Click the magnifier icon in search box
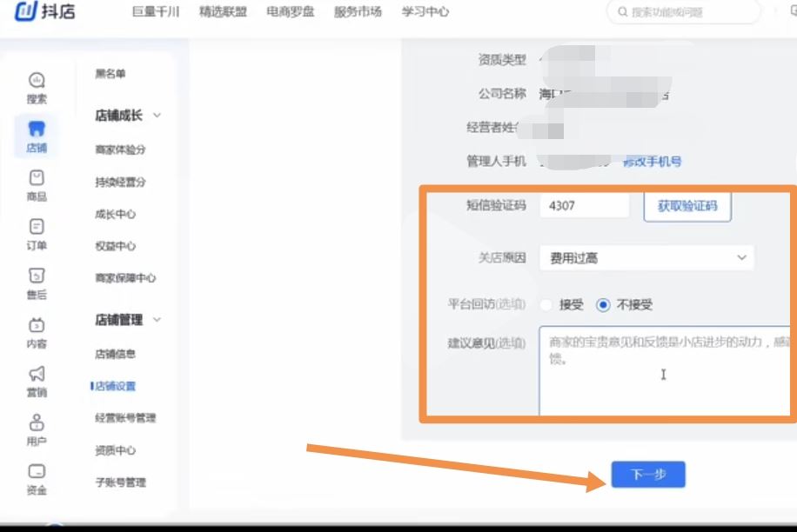Viewport: 797px width, 532px height. [x=623, y=11]
